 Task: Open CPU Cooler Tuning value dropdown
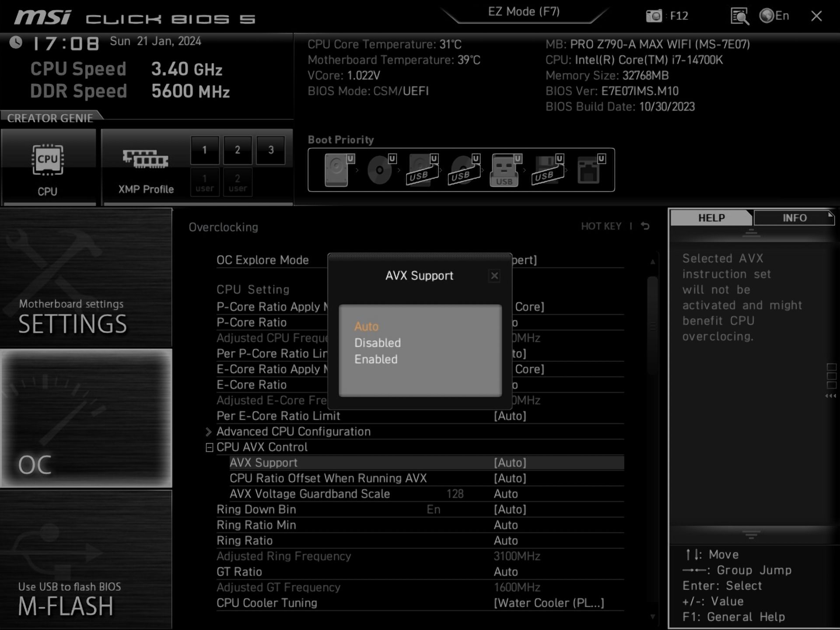tap(549, 603)
